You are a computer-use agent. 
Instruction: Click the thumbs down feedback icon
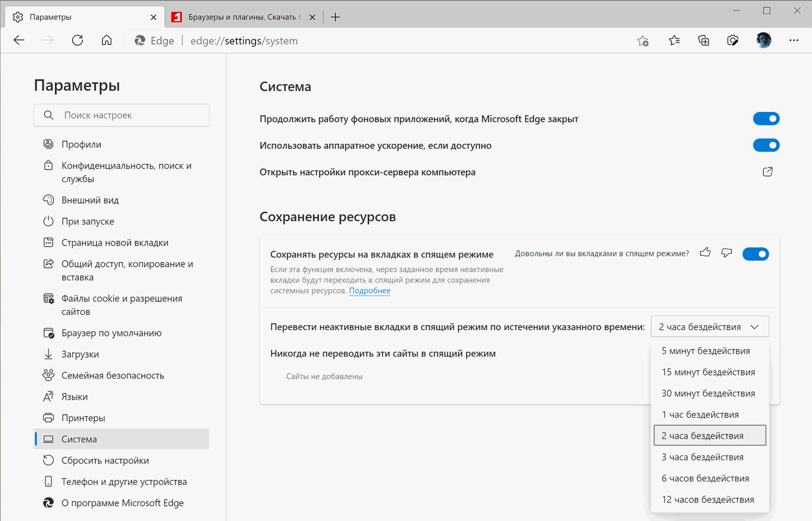726,253
